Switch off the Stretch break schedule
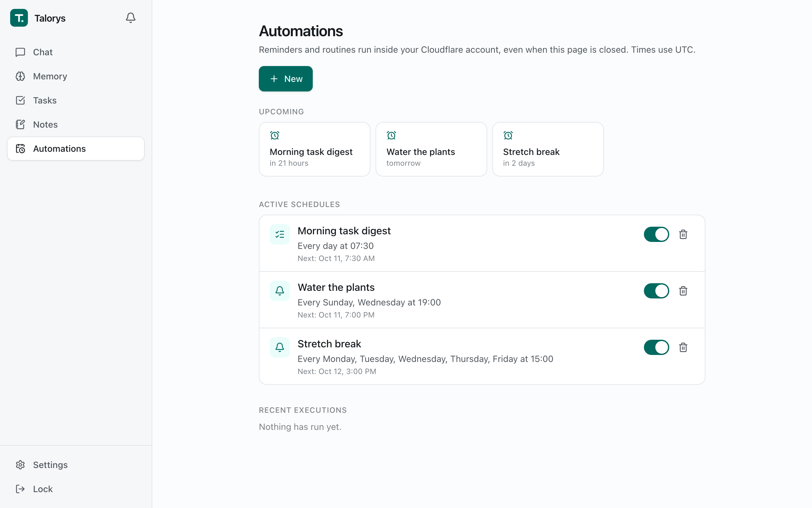Image resolution: width=812 pixels, height=508 pixels. point(656,347)
